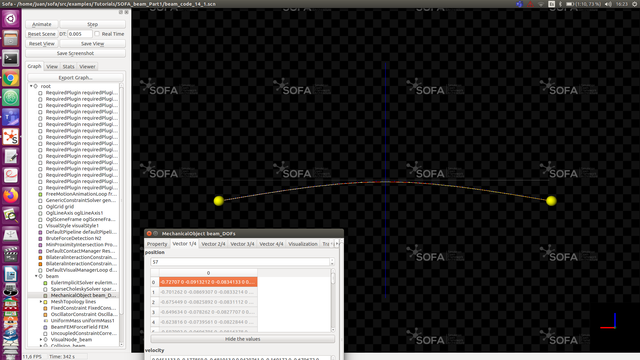Switch to the View tab

[52, 67]
